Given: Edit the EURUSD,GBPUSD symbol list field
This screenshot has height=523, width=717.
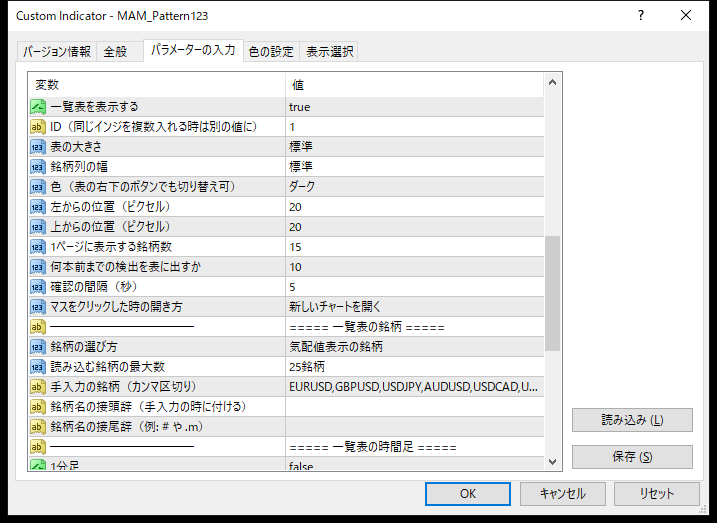Looking at the screenshot, I should point(415,387).
